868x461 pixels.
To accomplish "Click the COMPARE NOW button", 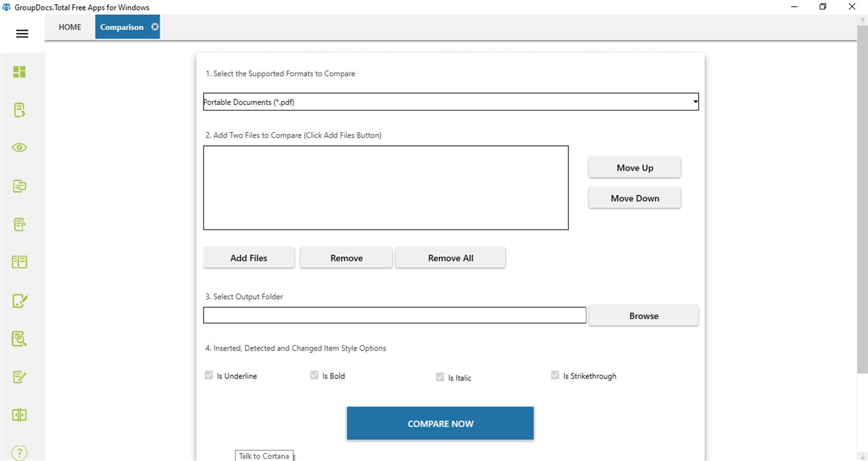I will click(440, 424).
